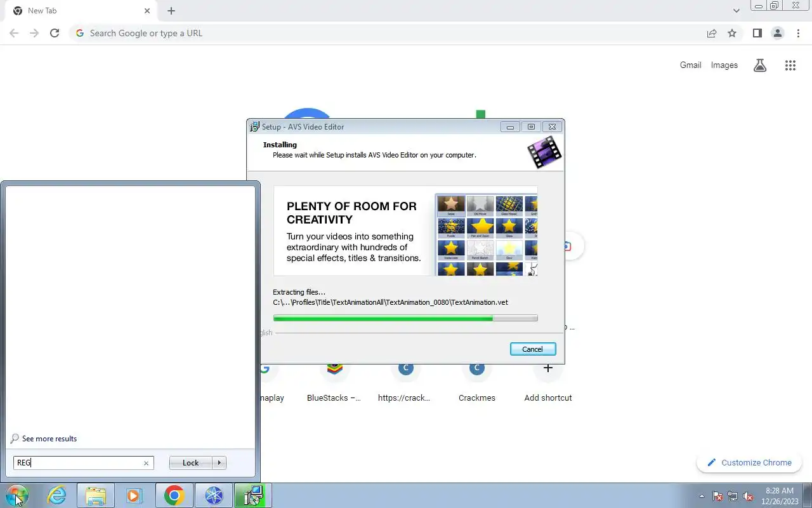Click Customize Chrome button
812x508 pixels.
(750, 462)
